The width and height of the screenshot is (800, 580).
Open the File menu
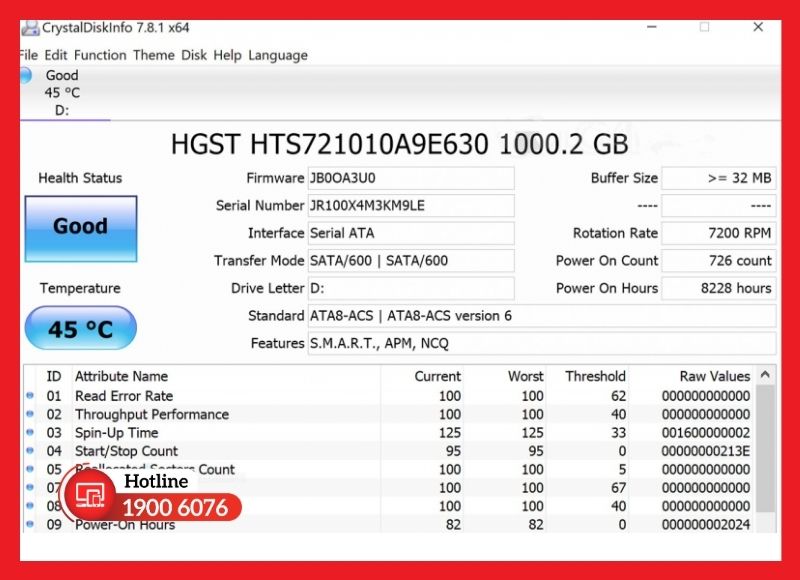(29, 55)
